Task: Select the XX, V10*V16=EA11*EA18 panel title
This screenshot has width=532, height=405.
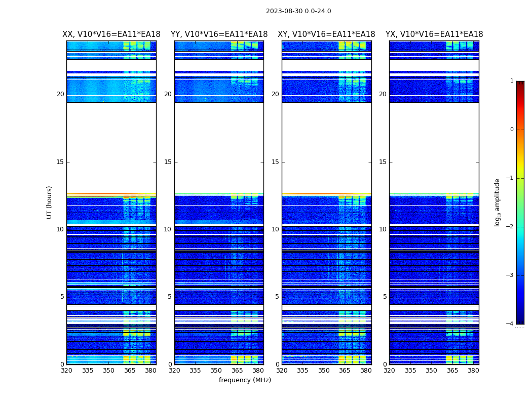Action: (x=111, y=34)
